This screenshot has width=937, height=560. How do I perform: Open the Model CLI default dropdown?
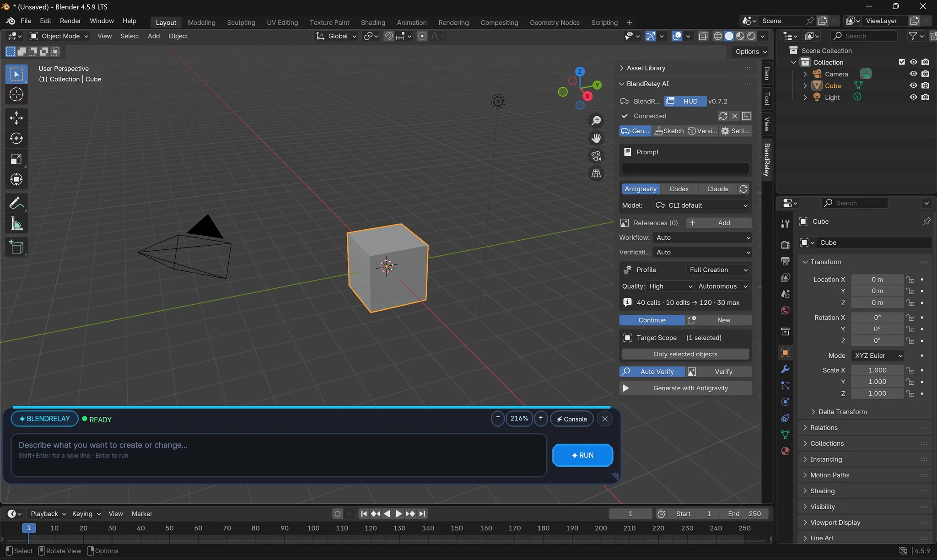[701, 205]
